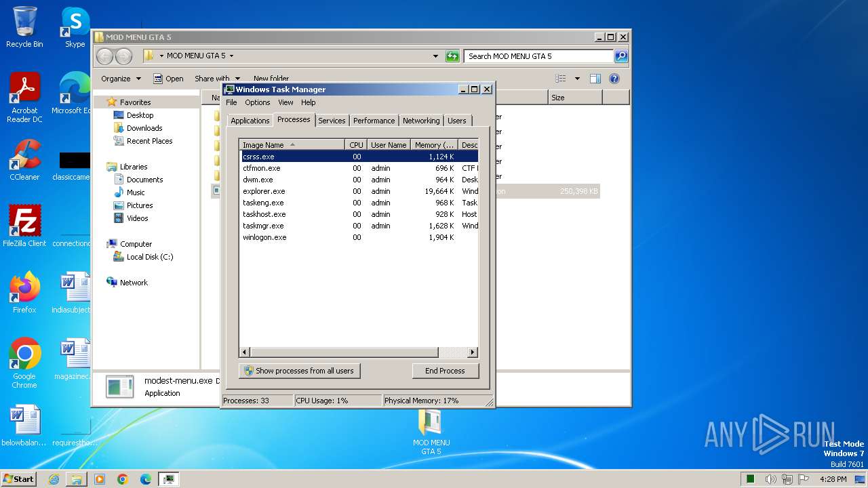Viewport: 868px width, 488px height.
Task: Click in the Search MOD MENU GTA 5 field
Action: tap(539, 56)
